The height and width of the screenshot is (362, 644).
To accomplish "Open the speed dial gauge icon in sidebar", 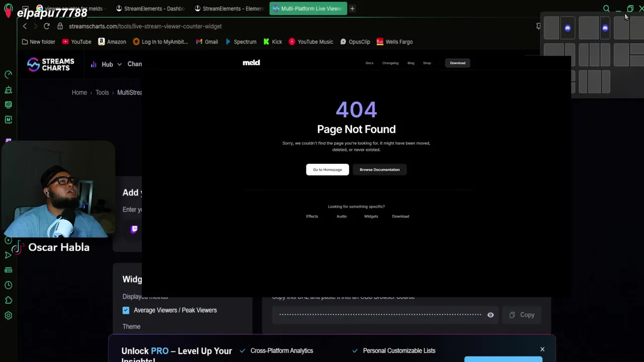I will click(8, 74).
